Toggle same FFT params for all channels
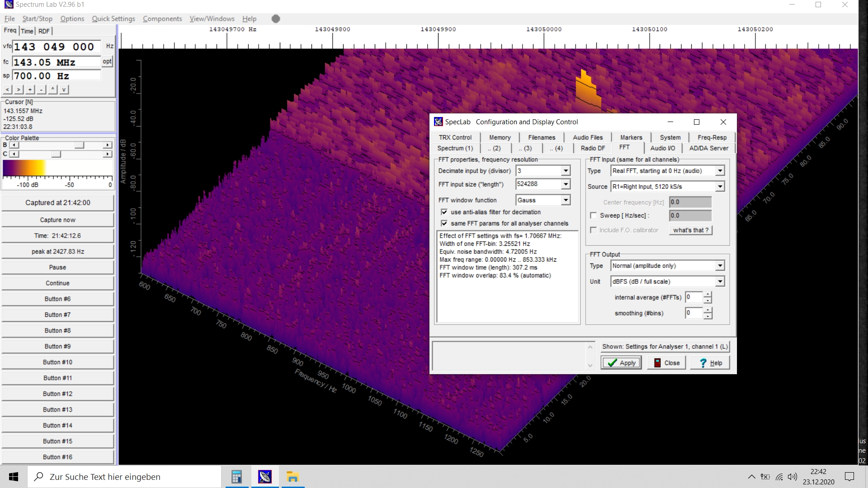This screenshot has width=868, height=488. 444,223
